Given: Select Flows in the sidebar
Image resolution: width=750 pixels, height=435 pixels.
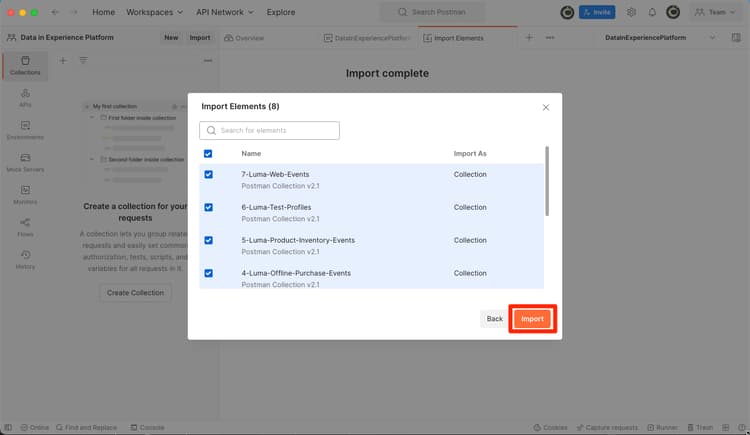Looking at the screenshot, I should pyautogui.click(x=25, y=227).
